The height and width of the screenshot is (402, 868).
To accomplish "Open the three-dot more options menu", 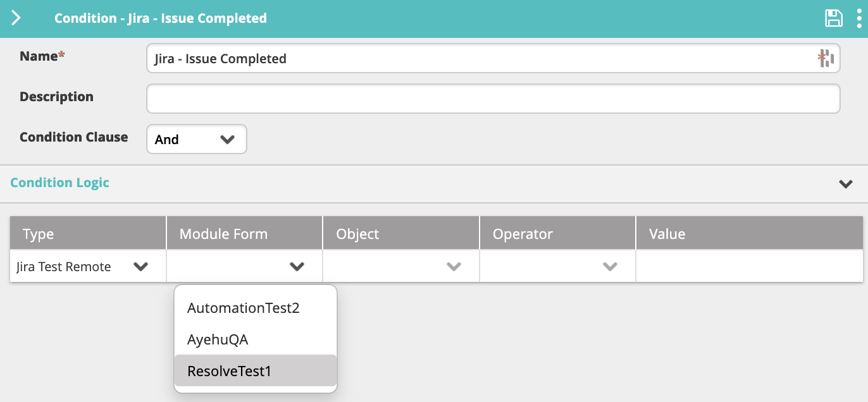I will click(859, 18).
